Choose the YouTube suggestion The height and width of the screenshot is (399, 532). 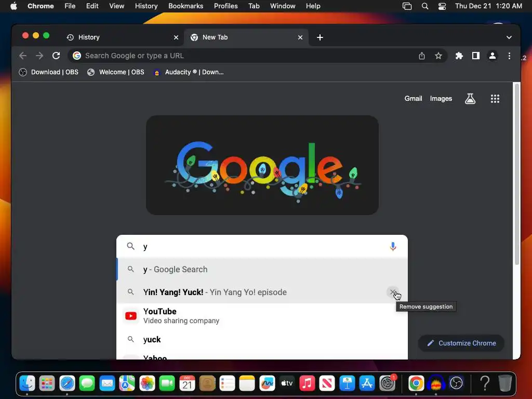coord(262,316)
